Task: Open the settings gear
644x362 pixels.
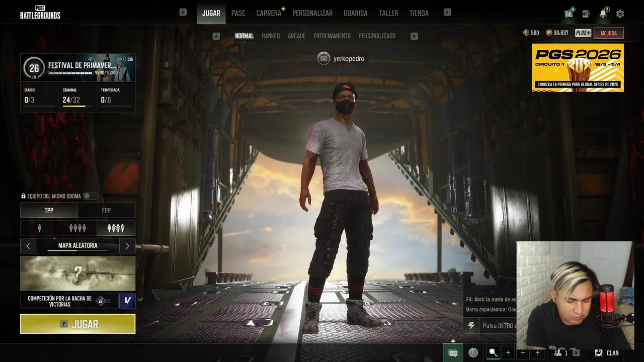Action: point(620,14)
